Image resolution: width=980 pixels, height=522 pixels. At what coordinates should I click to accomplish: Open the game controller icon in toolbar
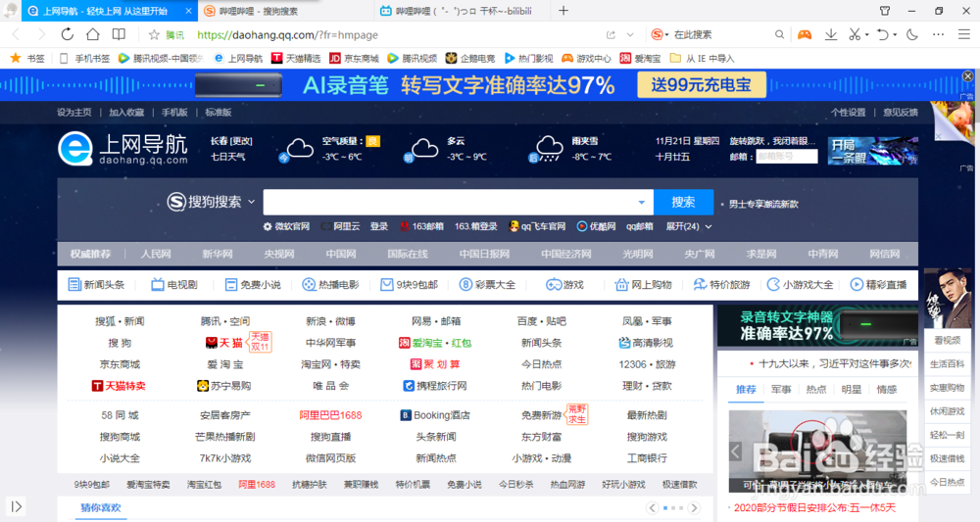click(805, 35)
